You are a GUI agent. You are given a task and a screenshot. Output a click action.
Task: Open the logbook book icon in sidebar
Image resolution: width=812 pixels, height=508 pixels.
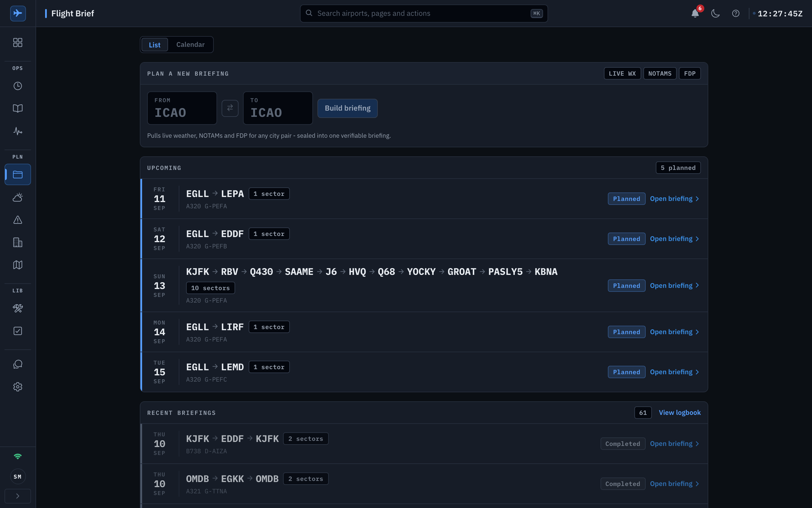(x=18, y=108)
